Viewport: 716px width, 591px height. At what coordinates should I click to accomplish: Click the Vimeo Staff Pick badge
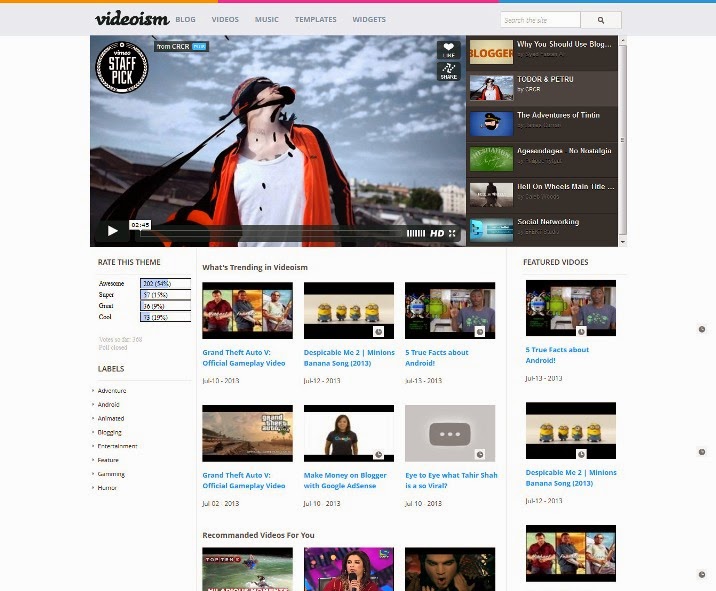(121, 67)
